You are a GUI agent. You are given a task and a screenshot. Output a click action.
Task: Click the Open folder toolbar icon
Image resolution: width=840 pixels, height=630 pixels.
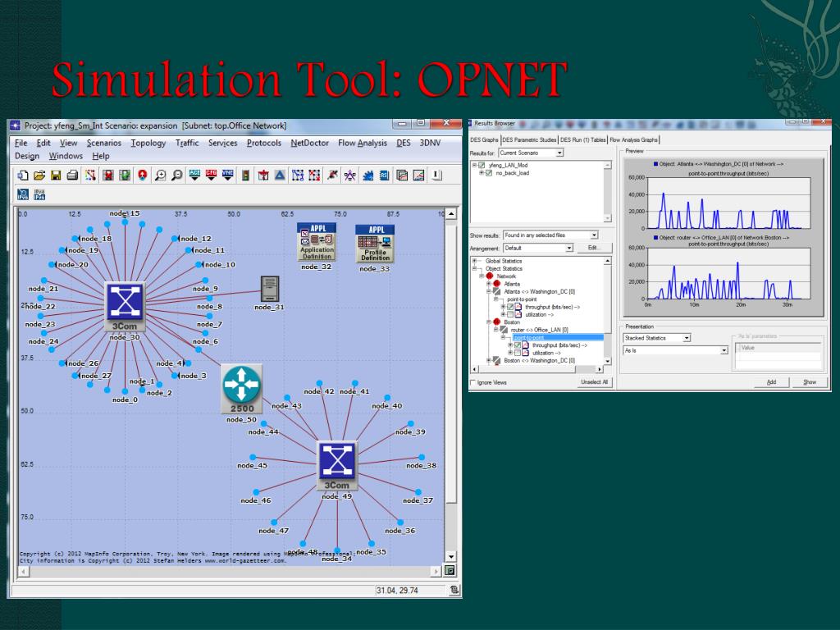click(x=39, y=176)
